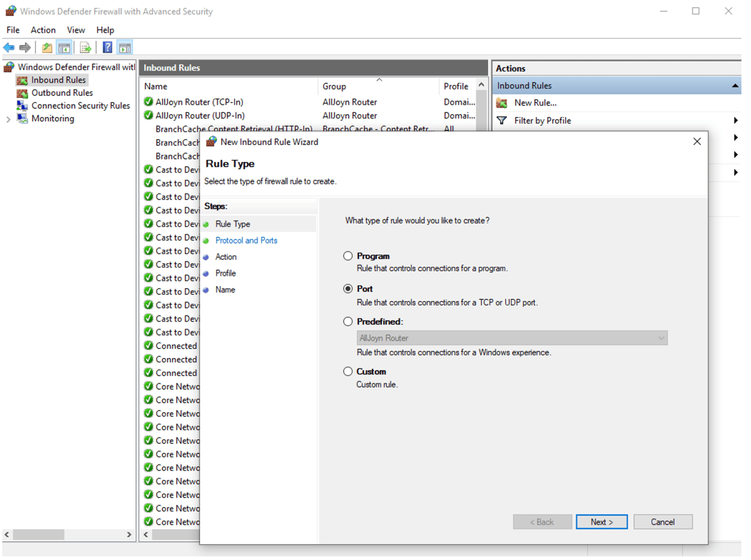Viewport: 751px width, 560px height.
Task: Click the firewall icon in the wizard title bar
Action: tap(212, 141)
